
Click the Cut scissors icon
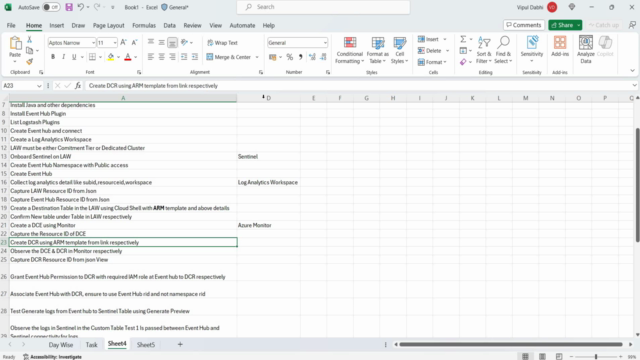click(29, 40)
